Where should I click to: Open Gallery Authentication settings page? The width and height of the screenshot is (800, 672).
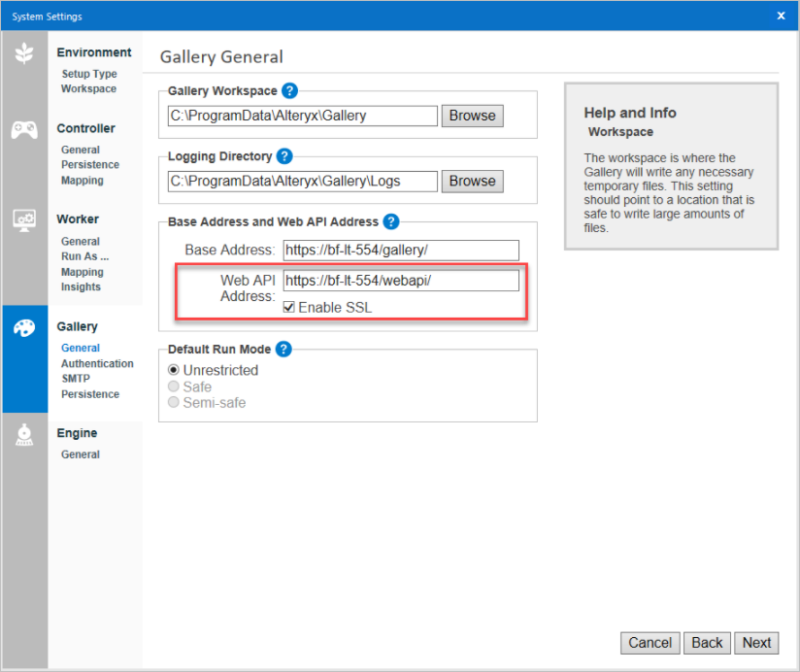point(97,363)
